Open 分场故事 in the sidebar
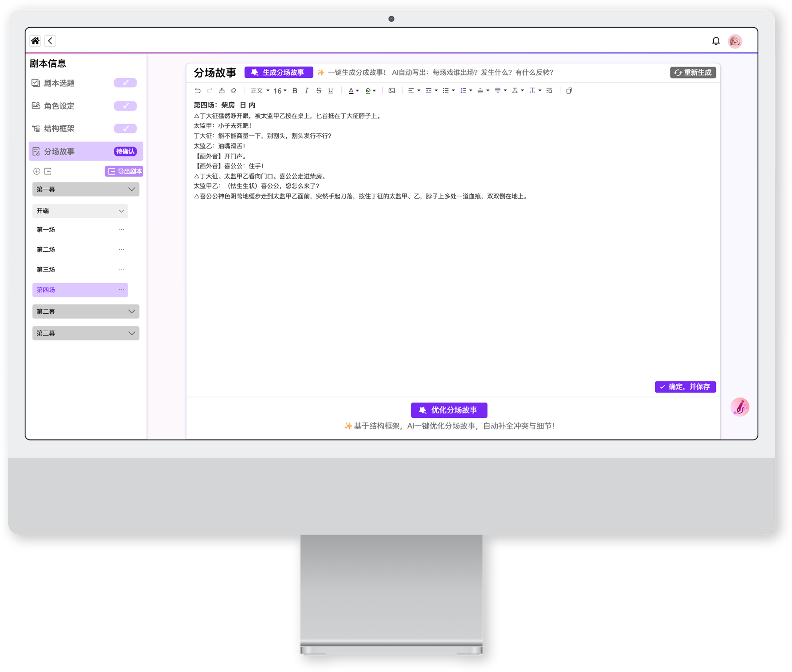The width and height of the screenshot is (792, 672). [x=86, y=151]
